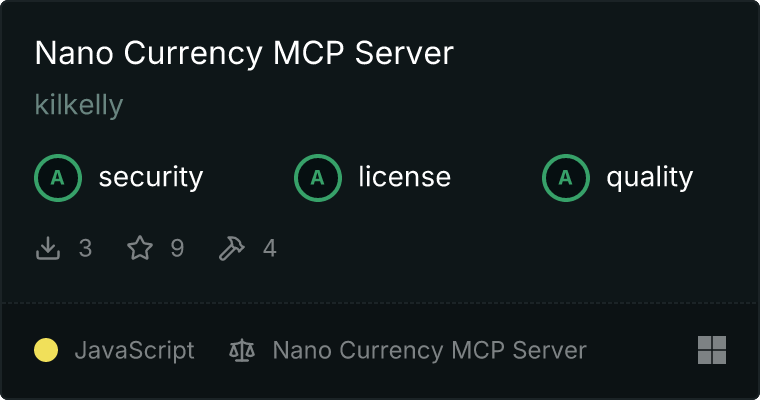This screenshot has width=760, height=400.
Task: Click the dashed divider above the footer
Action: click(x=380, y=303)
